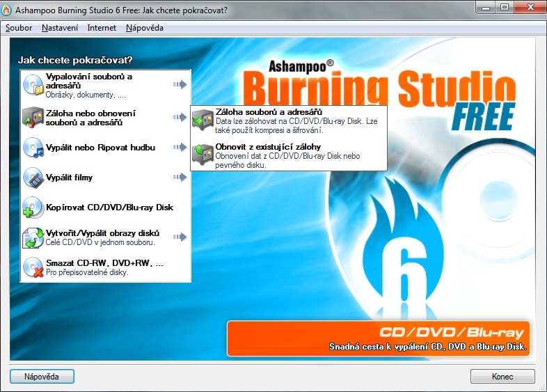This screenshot has height=392, width=547.
Task: Choose Vypálit nebo Ripovat hudbu option
Action: pyautogui.click(x=106, y=148)
